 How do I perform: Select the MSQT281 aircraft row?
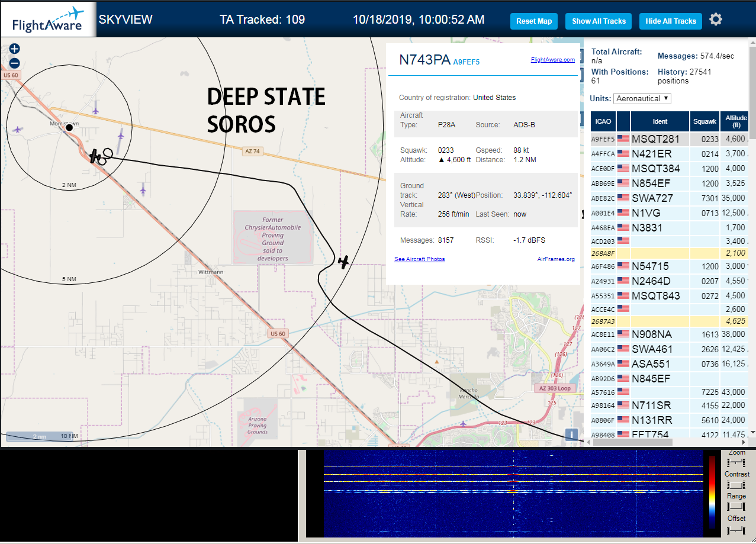[670, 139]
